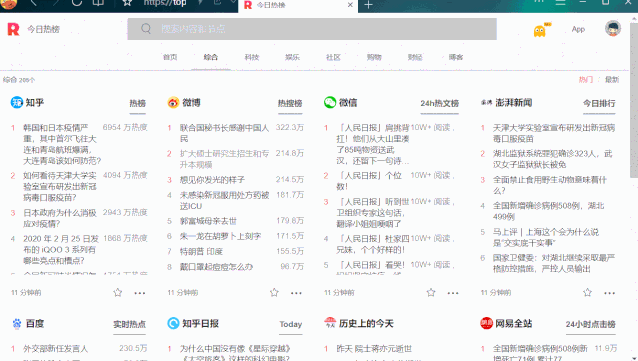The width and height of the screenshot is (638, 361).
Task: Open the user avatar profile menu
Action: 612,28
